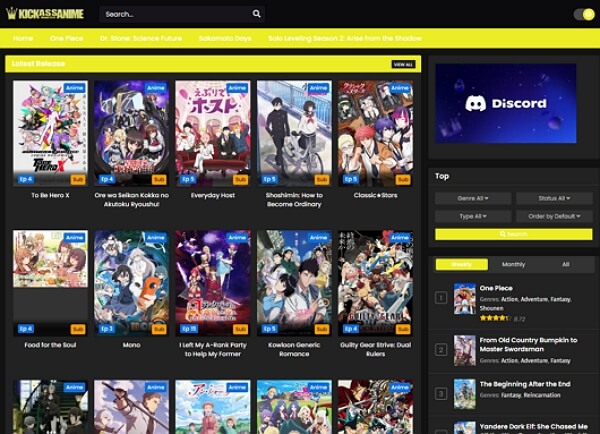Click the View All button

(403, 64)
